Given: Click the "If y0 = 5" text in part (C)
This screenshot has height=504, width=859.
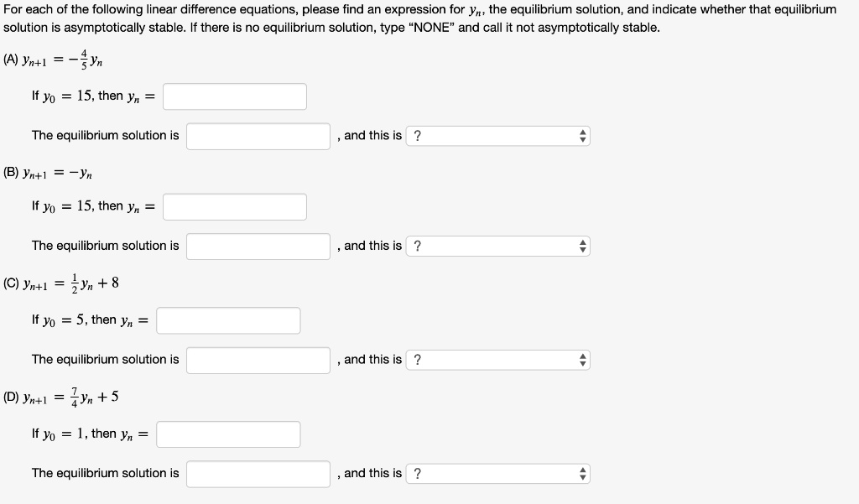Looking at the screenshot, I should pyautogui.click(x=90, y=320).
